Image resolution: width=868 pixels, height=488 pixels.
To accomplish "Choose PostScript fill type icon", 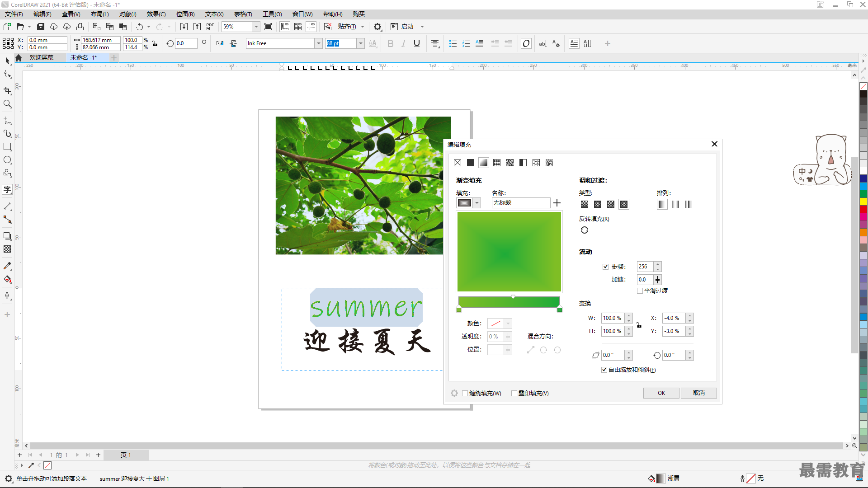I will (x=549, y=163).
